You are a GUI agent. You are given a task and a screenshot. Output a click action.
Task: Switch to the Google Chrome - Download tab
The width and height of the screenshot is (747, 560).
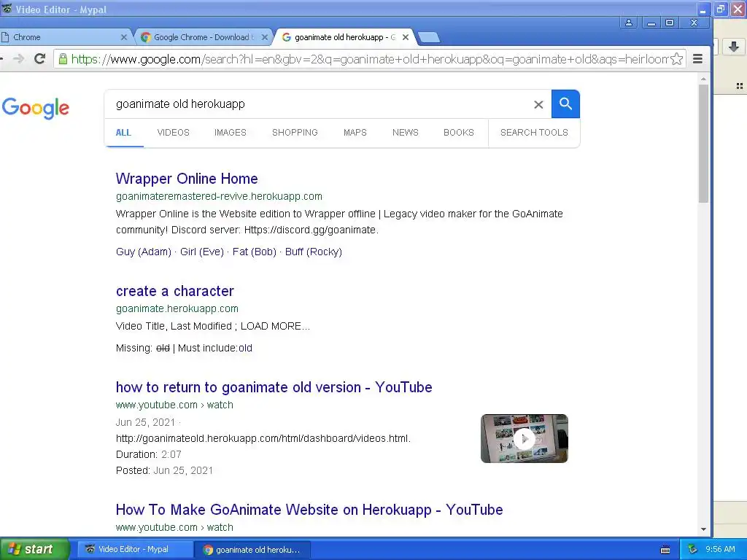pyautogui.click(x=204, y=37)
